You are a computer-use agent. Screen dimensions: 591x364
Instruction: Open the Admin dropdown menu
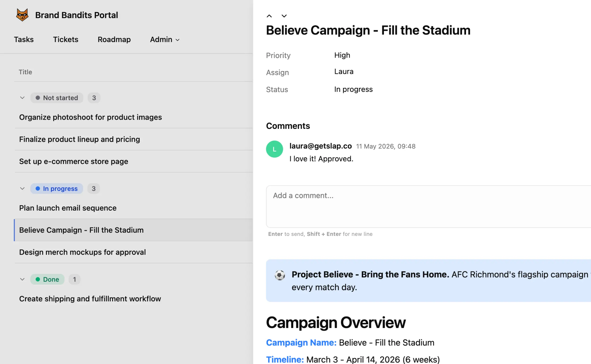(165, 40)
